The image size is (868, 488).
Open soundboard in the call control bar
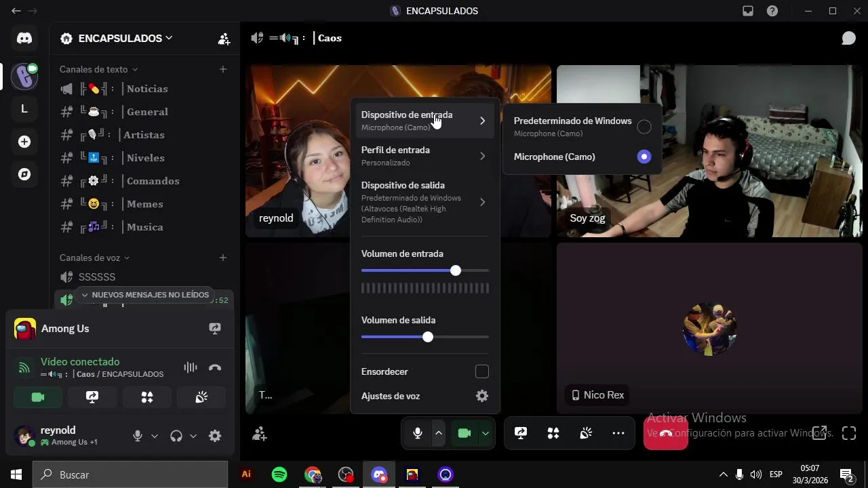tap(586, 433)
